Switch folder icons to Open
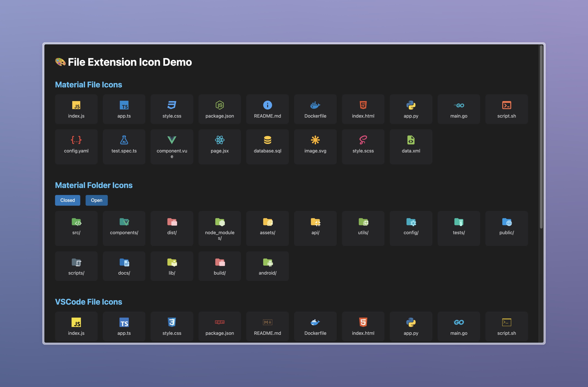The width and height of the screenshot is (588, 387). click(x=97, y=200)
